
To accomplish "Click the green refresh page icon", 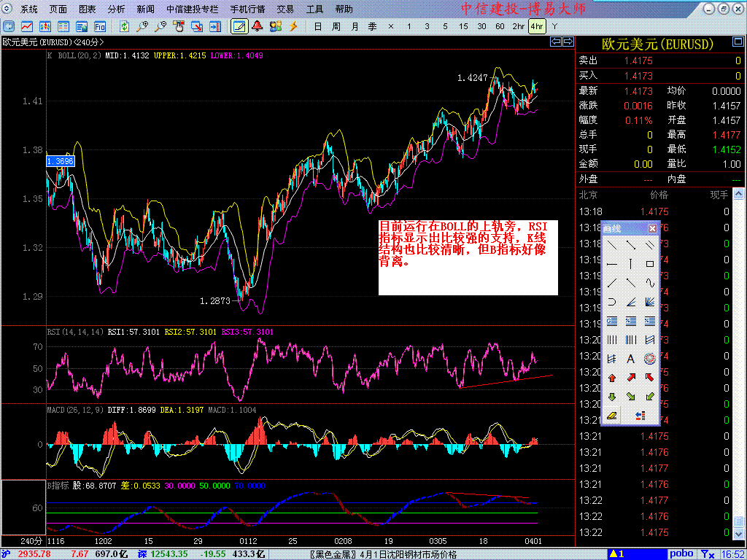I will 124,26.
